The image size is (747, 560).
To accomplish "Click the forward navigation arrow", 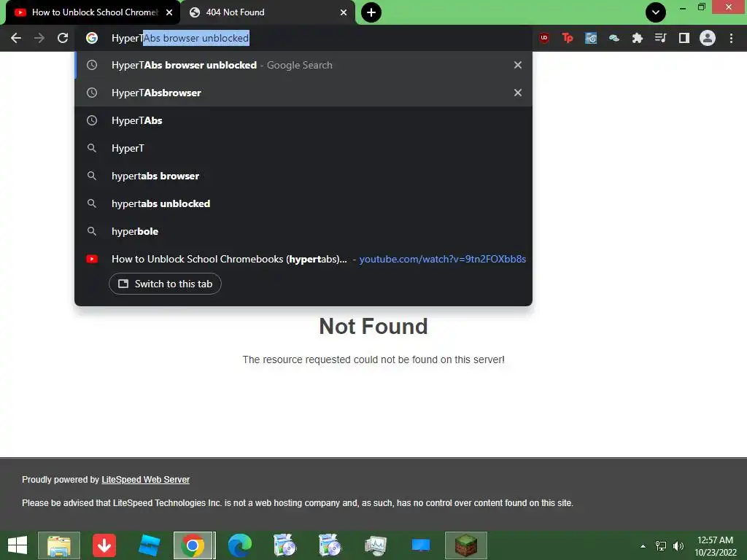I will click(39, 38).
